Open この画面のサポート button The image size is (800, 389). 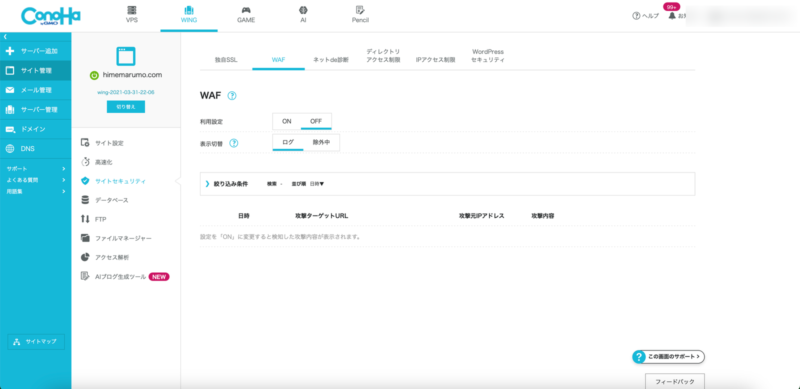669,356
